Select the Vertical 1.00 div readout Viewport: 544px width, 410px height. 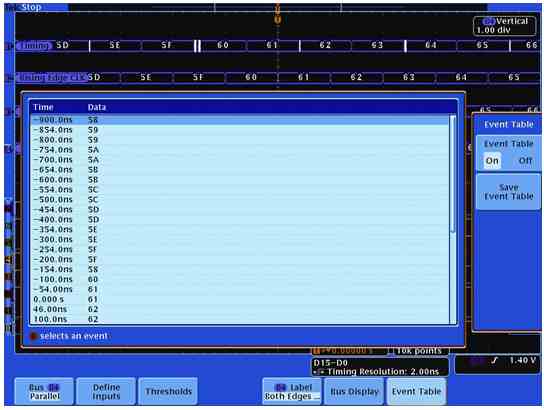504,26
